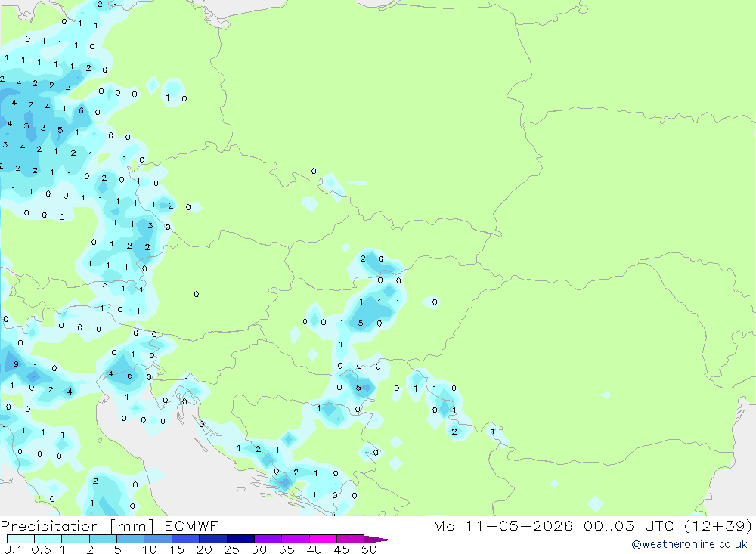Click the '50' legend scale label
Screen dimensions: 756x554
(x=370, y=549)
